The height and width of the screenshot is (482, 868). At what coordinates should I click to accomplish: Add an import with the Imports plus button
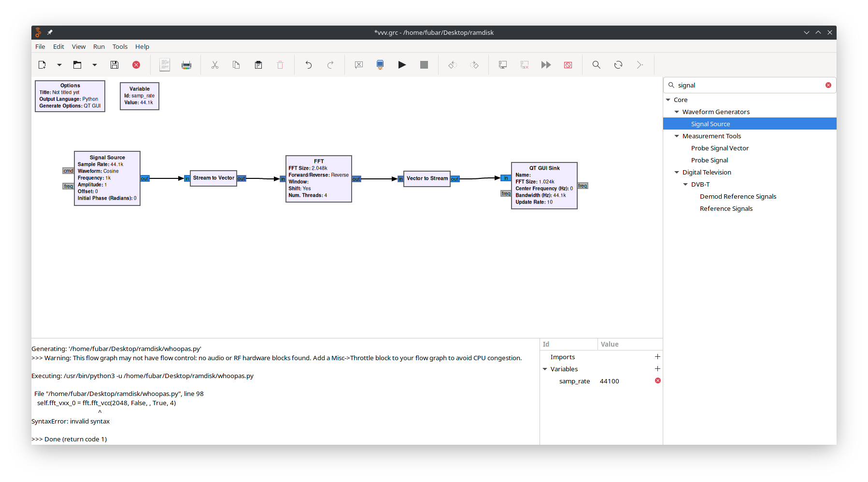[x=657, y=356]
